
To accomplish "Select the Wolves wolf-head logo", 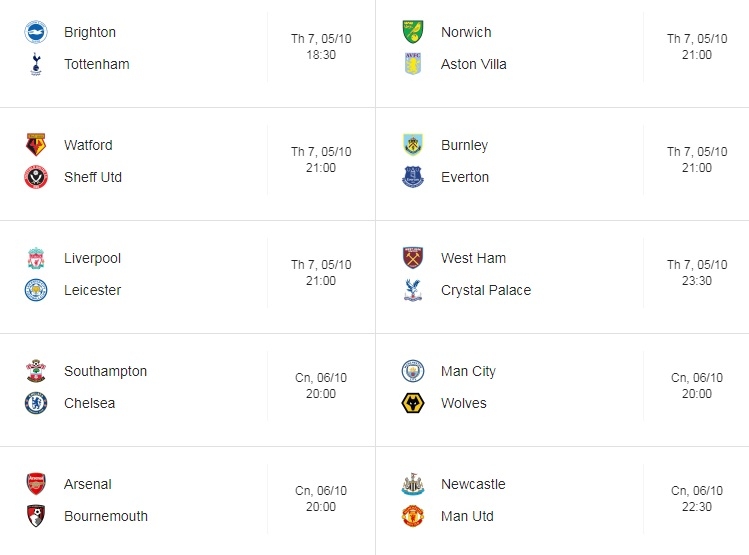I will [413, 403].
